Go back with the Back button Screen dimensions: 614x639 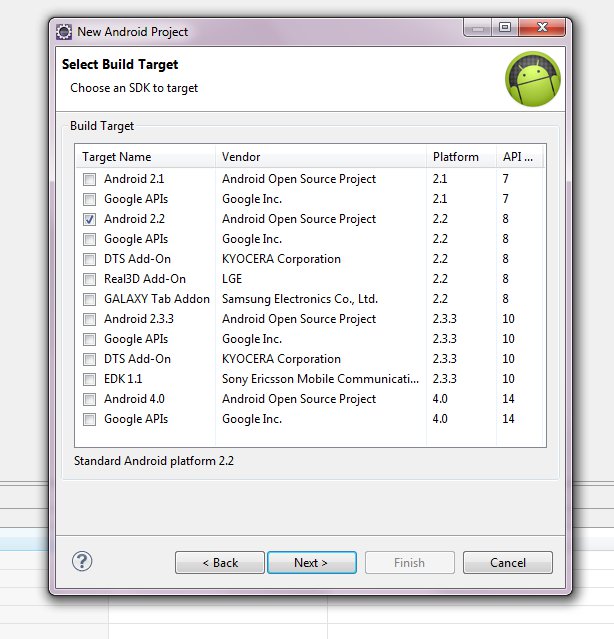click(x=220, y=562)
